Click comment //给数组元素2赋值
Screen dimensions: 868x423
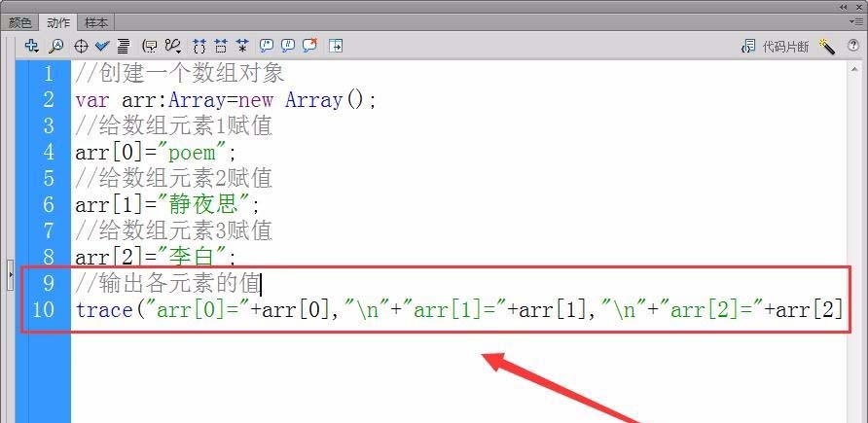point(174,178)
